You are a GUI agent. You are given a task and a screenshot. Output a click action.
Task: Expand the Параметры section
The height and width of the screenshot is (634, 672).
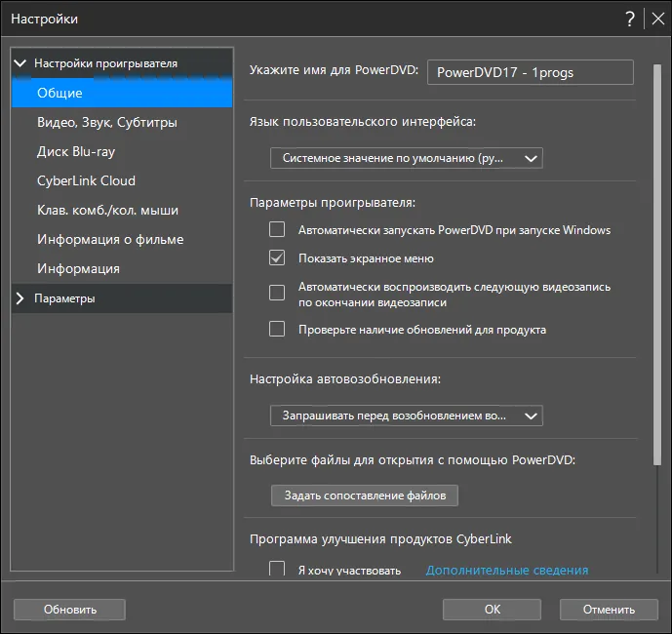tap(20, 298)
